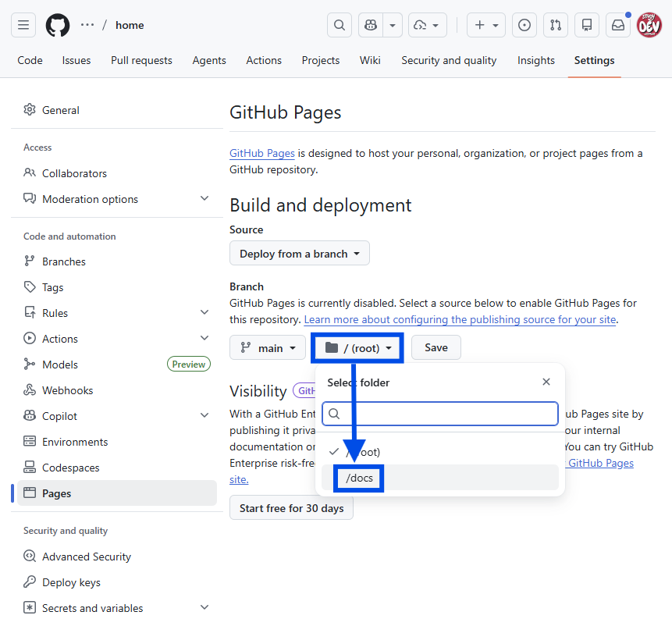Expand the Copilot sidebar chevron

point(204,415)
